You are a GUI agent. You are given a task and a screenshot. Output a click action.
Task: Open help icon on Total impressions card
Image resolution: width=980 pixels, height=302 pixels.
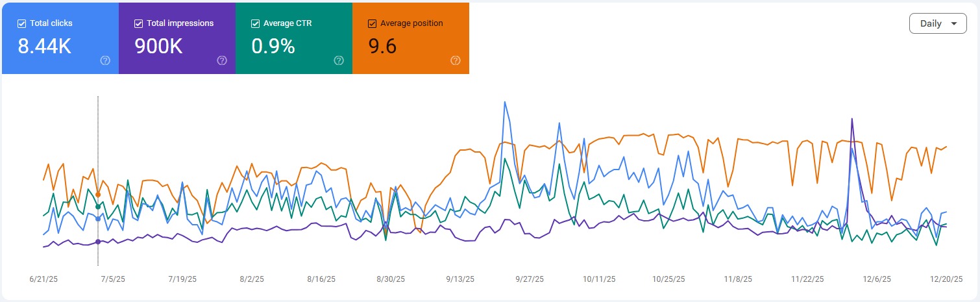(222, 60)
